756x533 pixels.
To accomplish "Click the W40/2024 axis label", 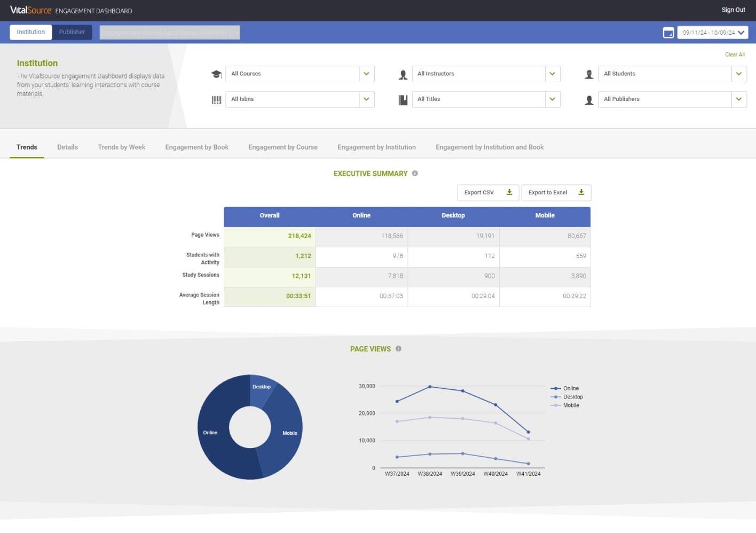I will tap(495, 474).
